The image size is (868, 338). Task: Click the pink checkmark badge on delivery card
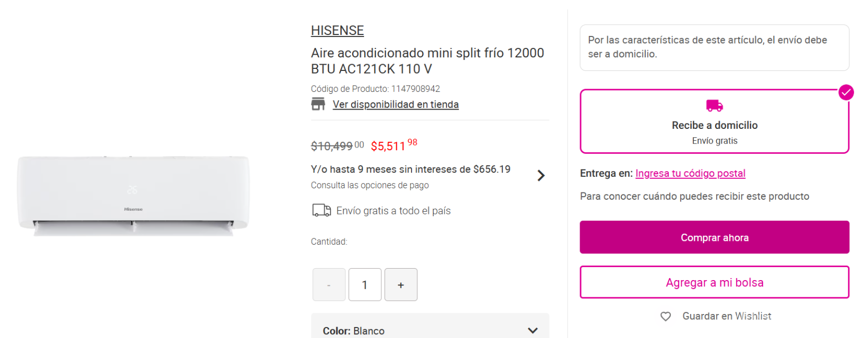(x=846, y=93)
